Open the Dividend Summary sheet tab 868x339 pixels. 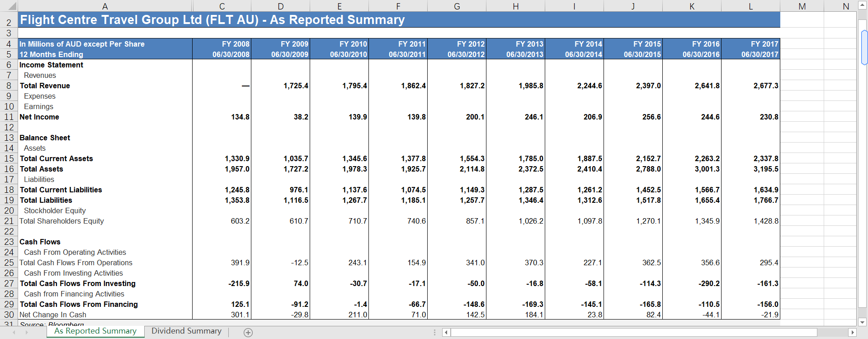point(186,331)
